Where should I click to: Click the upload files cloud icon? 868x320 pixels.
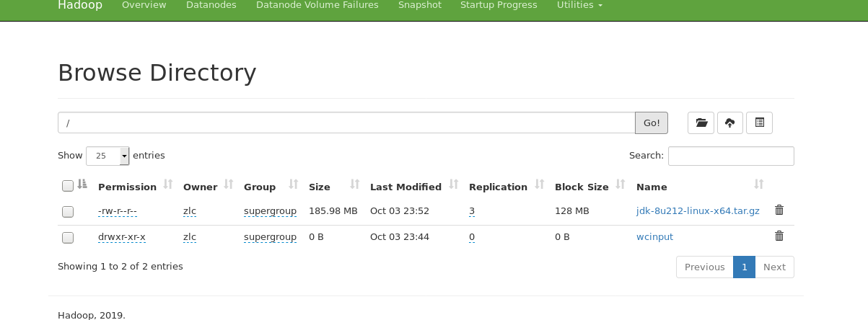pyautogui.click(x=730, y=123)
